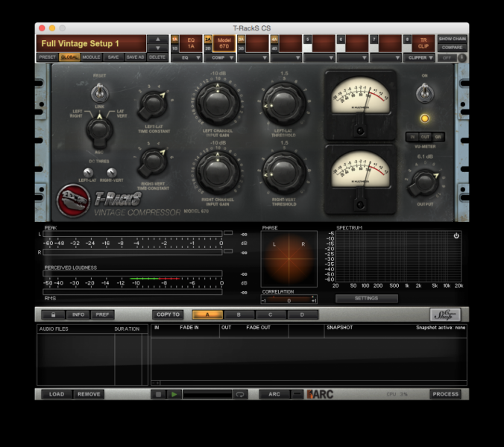The height and width of the screenshot is (447, 504).
Task: Open the CLIPPER module dropdown
Action: (x=419, y=58)
